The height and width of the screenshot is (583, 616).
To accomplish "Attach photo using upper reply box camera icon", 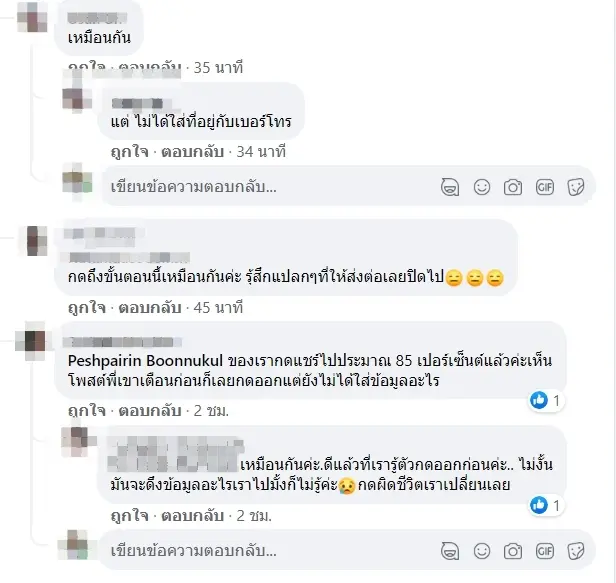I will point(513,187).
